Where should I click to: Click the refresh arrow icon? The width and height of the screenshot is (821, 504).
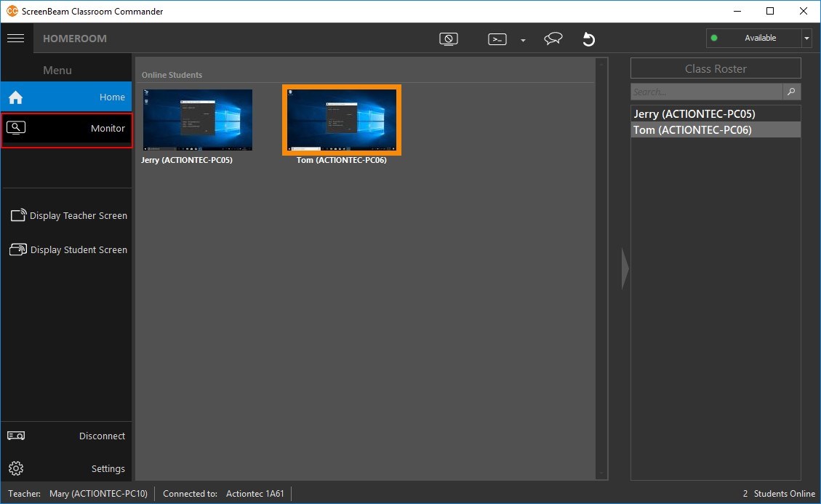(588, 39)
